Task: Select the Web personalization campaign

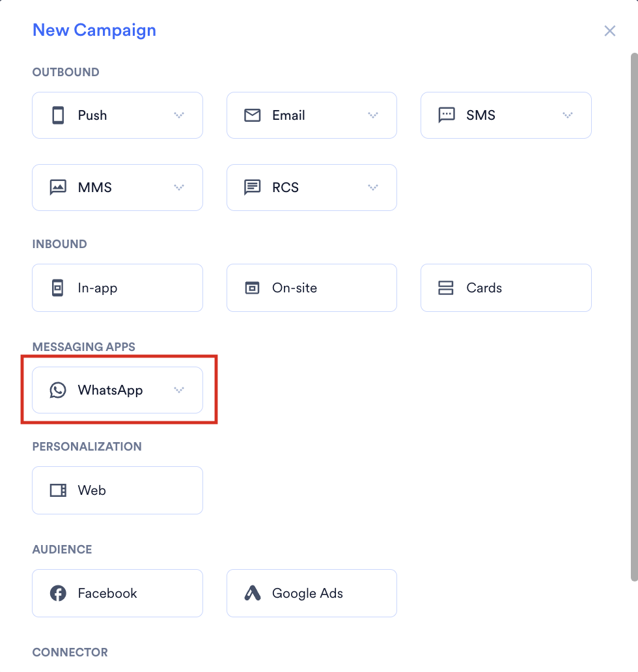Action: [x=117, y=490]
